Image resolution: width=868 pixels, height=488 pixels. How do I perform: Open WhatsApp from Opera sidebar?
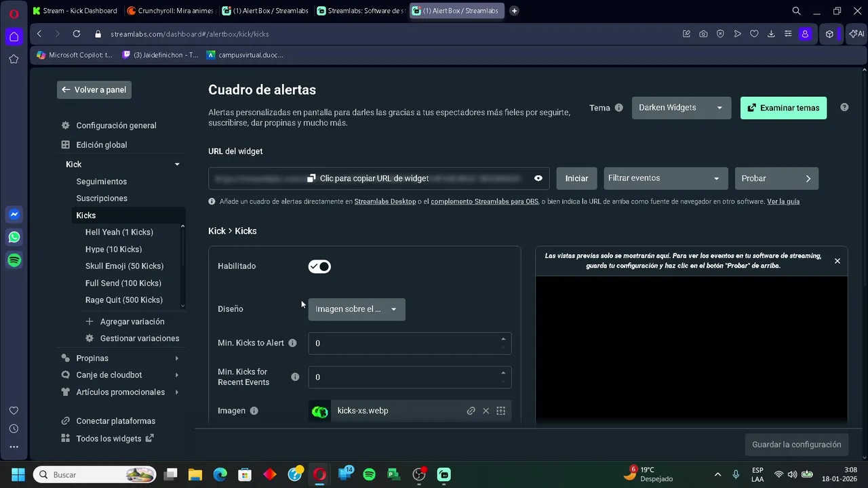14,237
